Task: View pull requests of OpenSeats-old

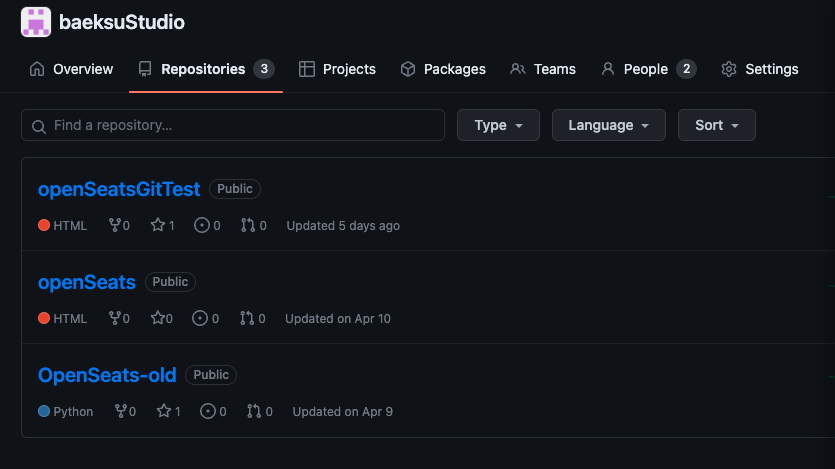Action: click(x=260, y=412)
